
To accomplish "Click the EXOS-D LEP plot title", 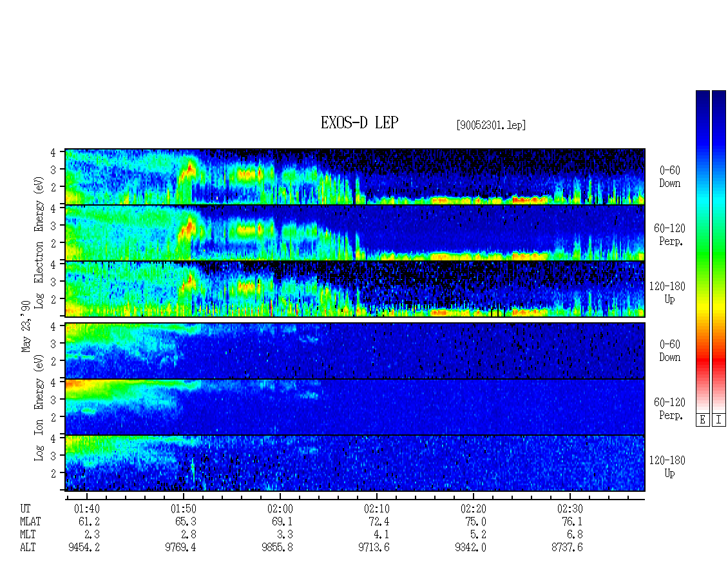I will 359,123.
